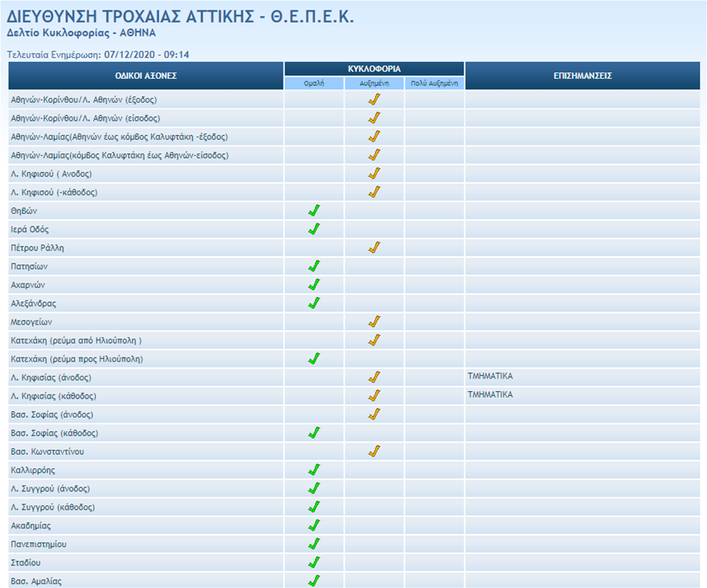Click ΤΜΗΜΑΤΙΚΑ note for Λ. Κηφισίας (άνοδος)

490,376
